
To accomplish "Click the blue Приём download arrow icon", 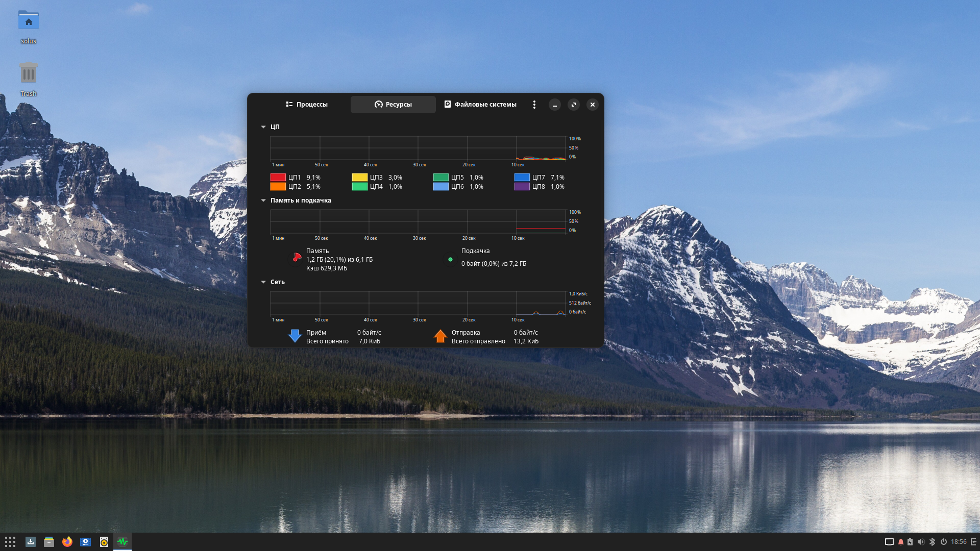I will pyautogui.click(x=295, y=336).
